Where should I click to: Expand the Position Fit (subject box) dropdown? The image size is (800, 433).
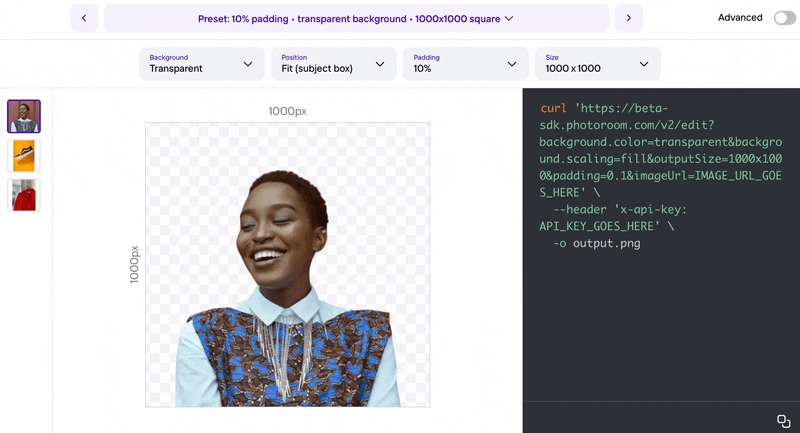tap(332, 64)
